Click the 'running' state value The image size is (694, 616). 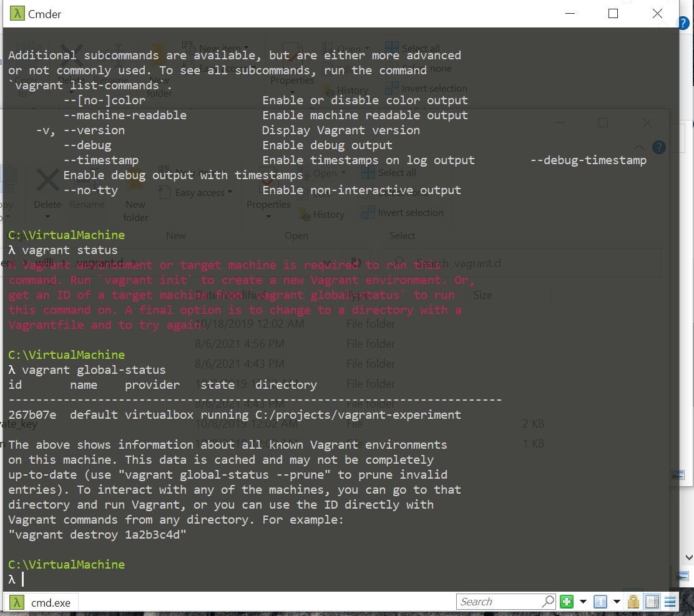[225, 414]
